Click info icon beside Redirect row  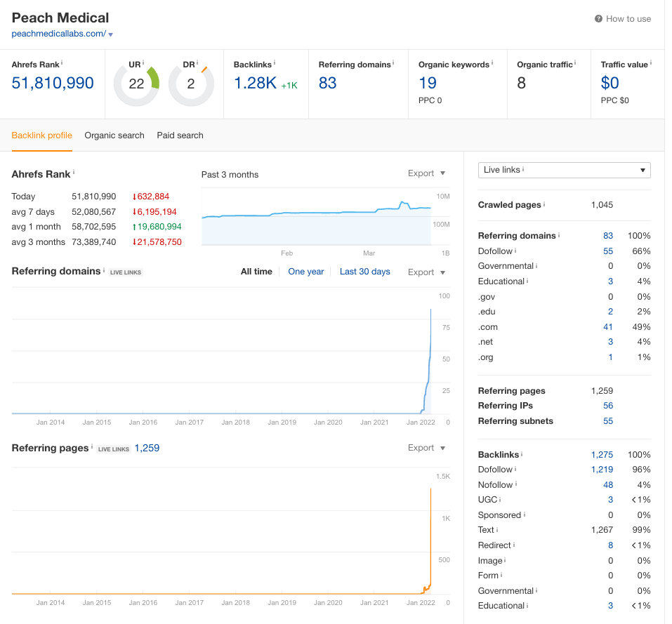point(514,545)
